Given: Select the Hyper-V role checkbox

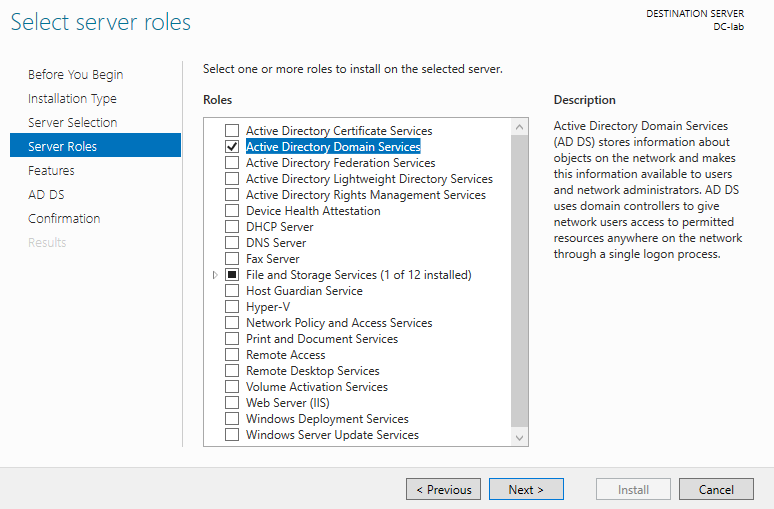Looking at the screenshot, I should point(232,307).
